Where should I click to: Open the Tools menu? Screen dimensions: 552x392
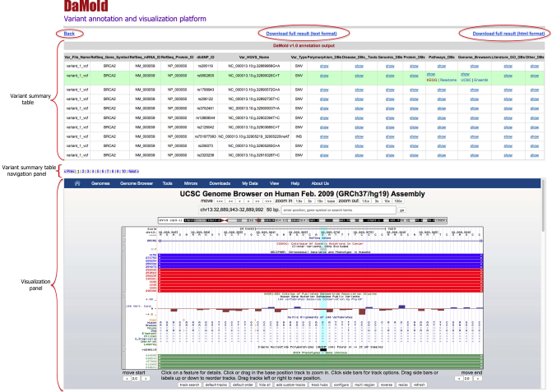tap(167, 183)
